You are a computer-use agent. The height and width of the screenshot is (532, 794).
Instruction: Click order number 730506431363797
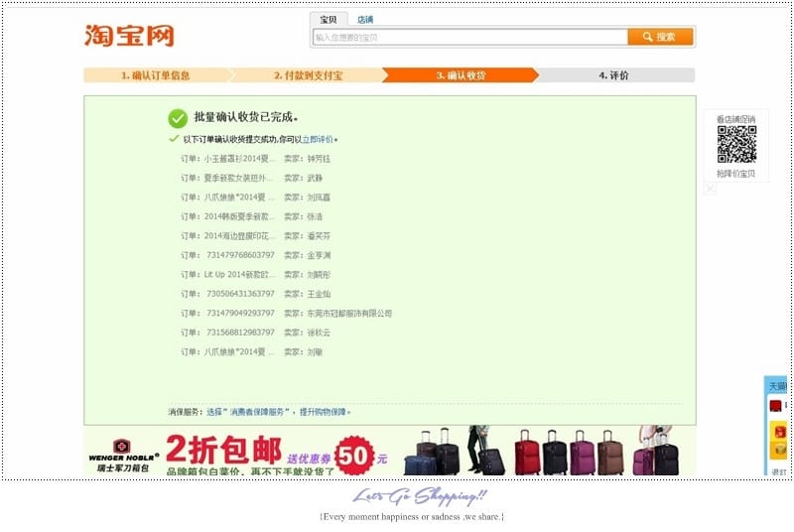[240, 294]
